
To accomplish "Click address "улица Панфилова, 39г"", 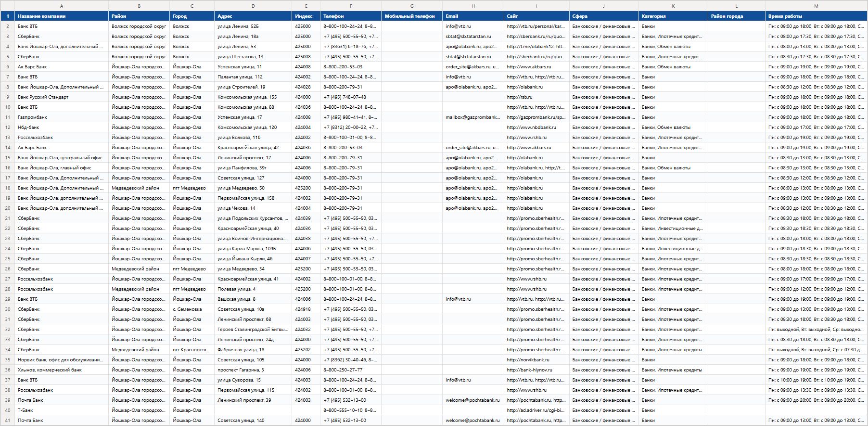I will pyautogui.click(x=253, y=168).
